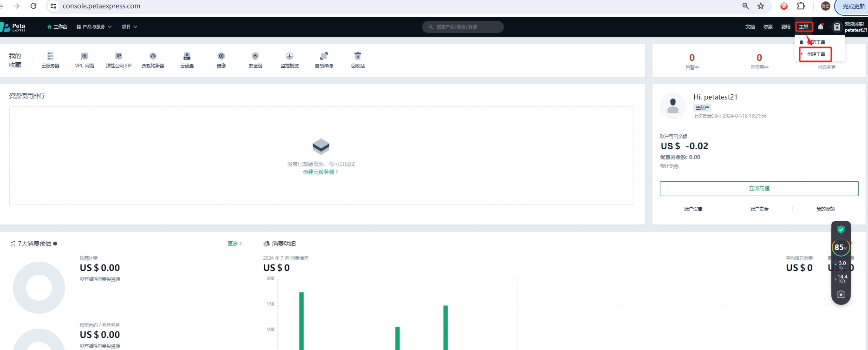Click the notification bell icon

pyautogui.click(x=821, y=27)
